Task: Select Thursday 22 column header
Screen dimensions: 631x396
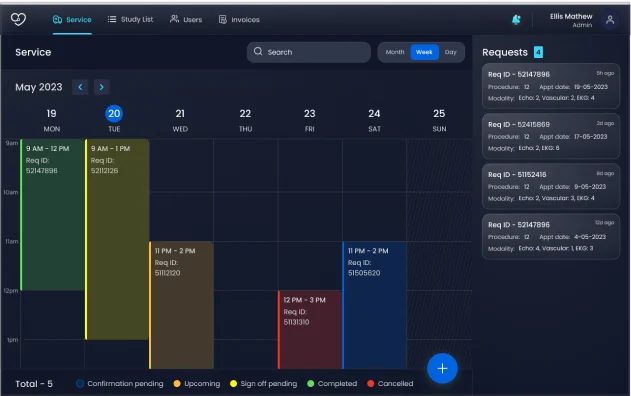Action: tap(245, 120)
